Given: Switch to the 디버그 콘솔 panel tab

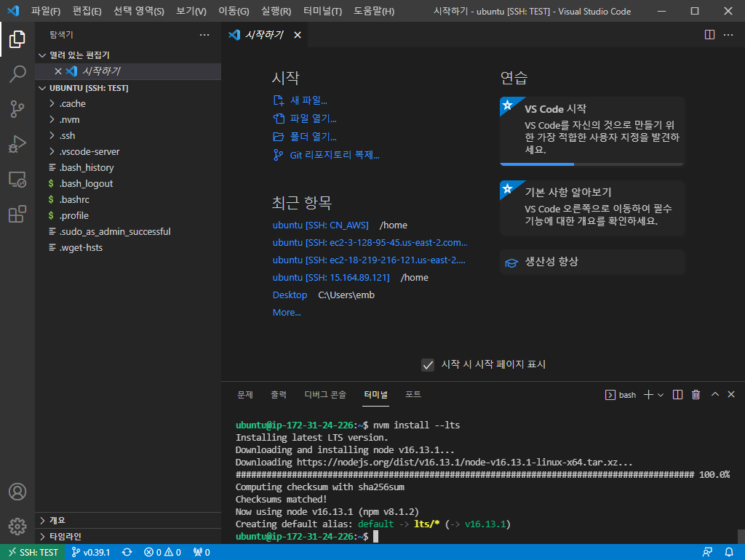Looking at the screenshot, I should tap(325, 395).
